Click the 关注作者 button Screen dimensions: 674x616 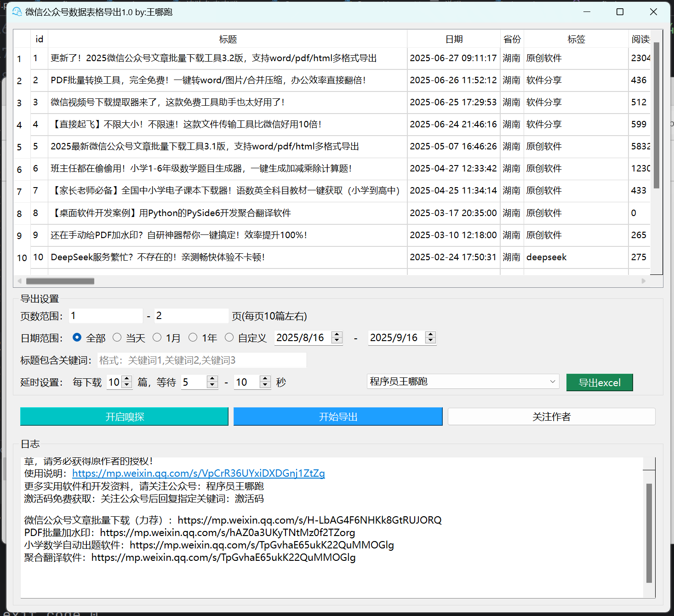point(551,416)
